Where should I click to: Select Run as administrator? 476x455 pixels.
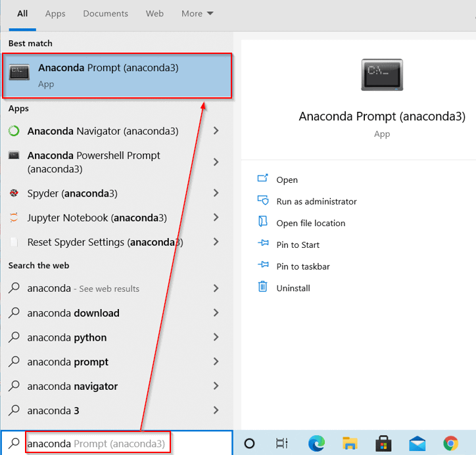(316, 201)
